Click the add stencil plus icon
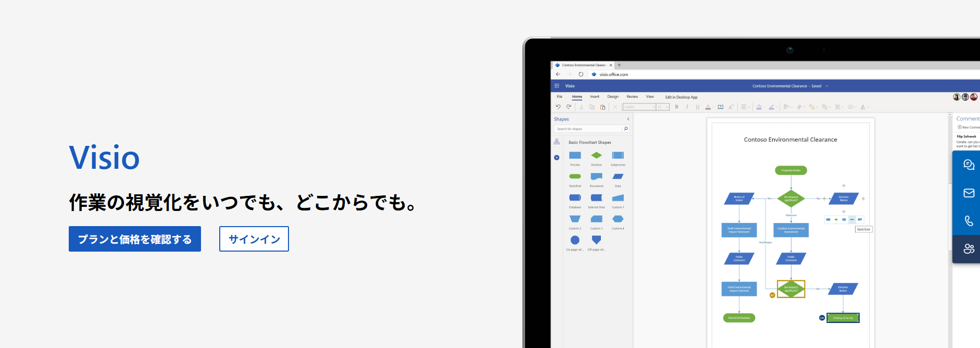Viewport: 980px width, 348px height. [x=557, y=157]
